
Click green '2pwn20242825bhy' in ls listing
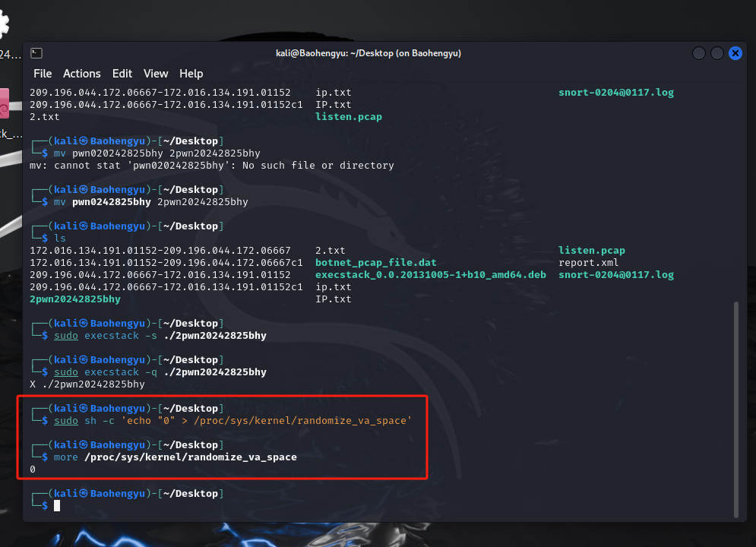click(75, 299)
